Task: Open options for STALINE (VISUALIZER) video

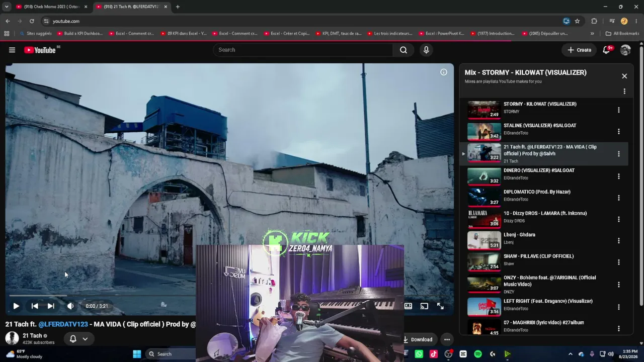Action: pos(619,132)
